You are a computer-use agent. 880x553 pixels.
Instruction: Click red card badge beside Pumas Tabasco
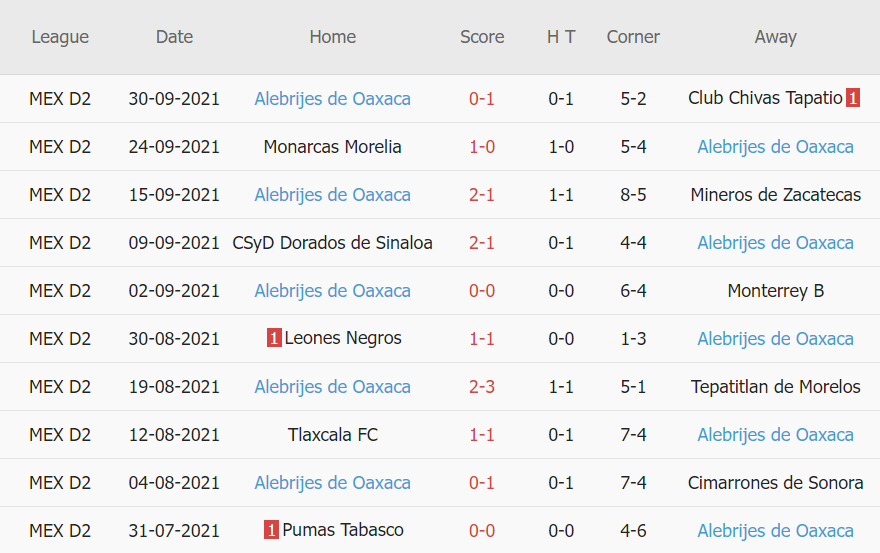[271, 531]
